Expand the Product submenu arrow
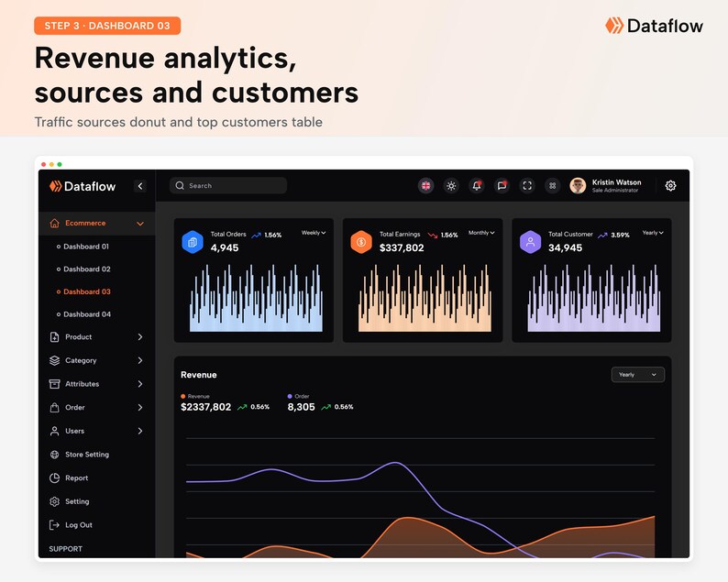Viewport: 728px width, 582px height. pos(140,337)
